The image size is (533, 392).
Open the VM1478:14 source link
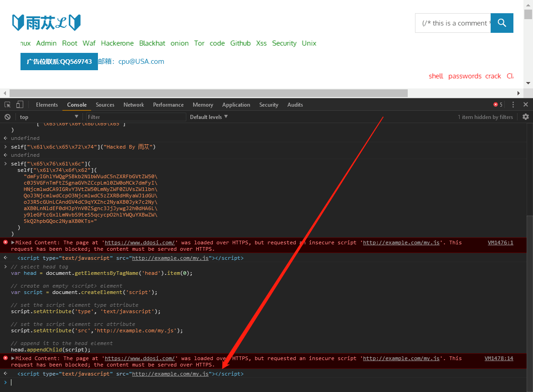click(499, 358)
